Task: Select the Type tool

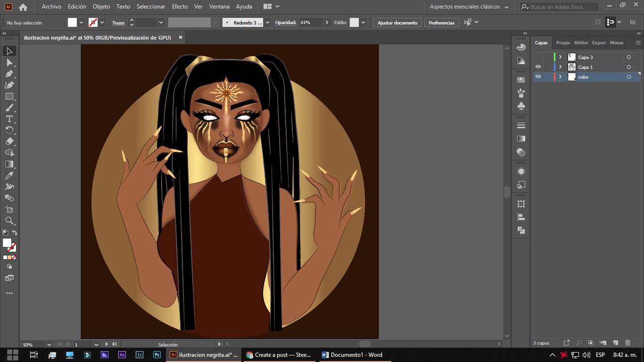Action: tap(9, 119)
